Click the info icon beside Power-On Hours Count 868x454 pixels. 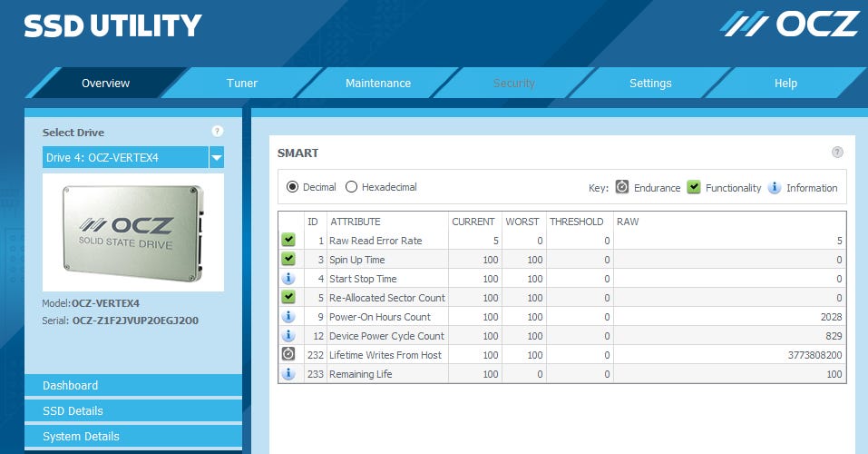click(288, 317)
